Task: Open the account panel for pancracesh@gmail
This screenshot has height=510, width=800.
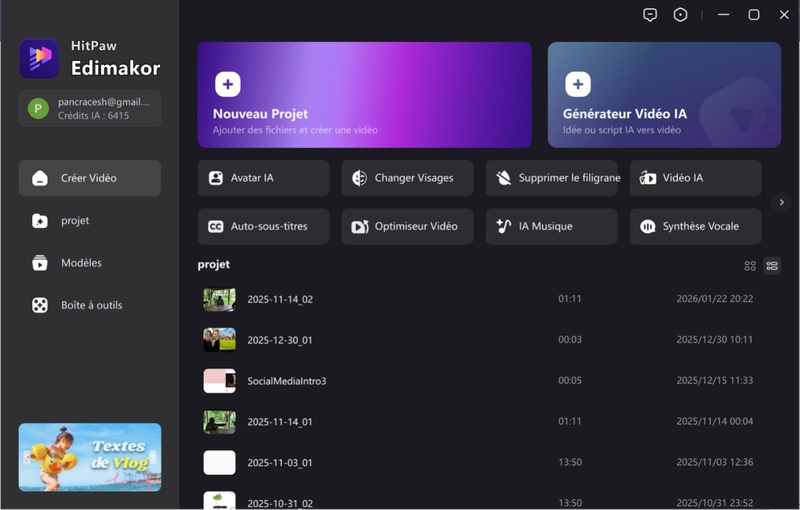Action: (x=90, y=108)
